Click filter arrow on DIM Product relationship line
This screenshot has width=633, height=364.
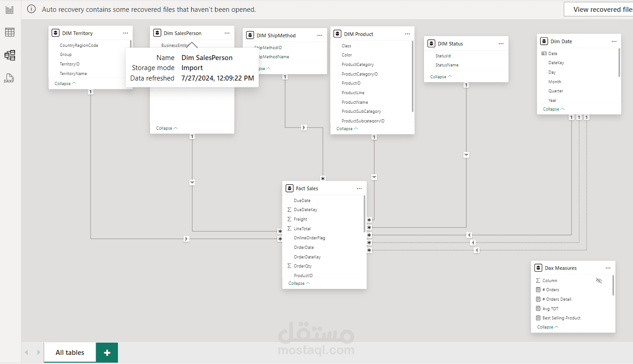pos(374,177)
